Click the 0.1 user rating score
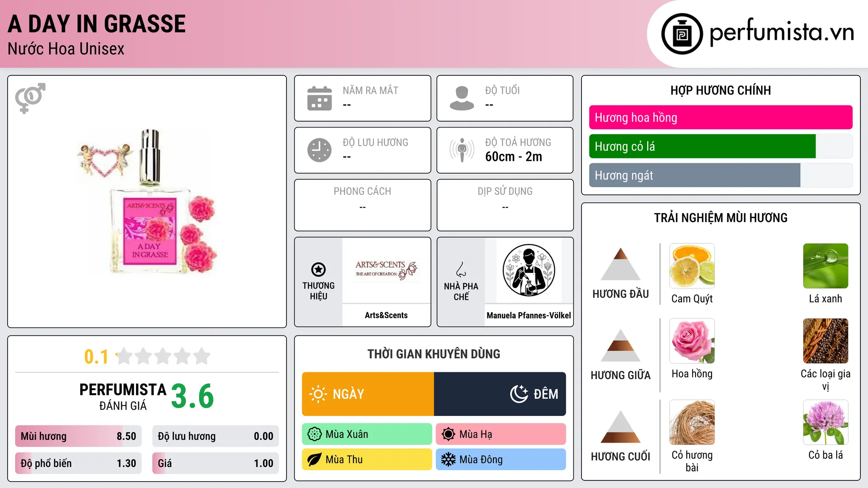This screenshot has width=868, height=488. click(x=96, y=357)
